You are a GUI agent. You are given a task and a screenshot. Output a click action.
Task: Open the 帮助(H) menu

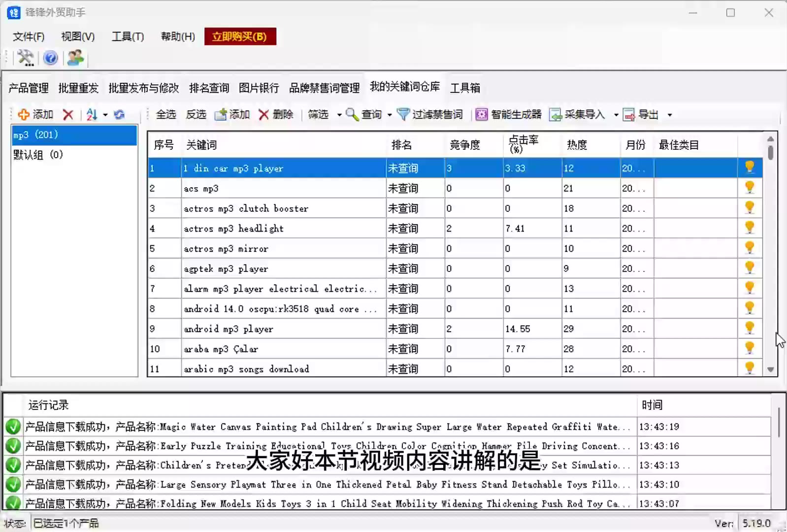pos(178,37)
